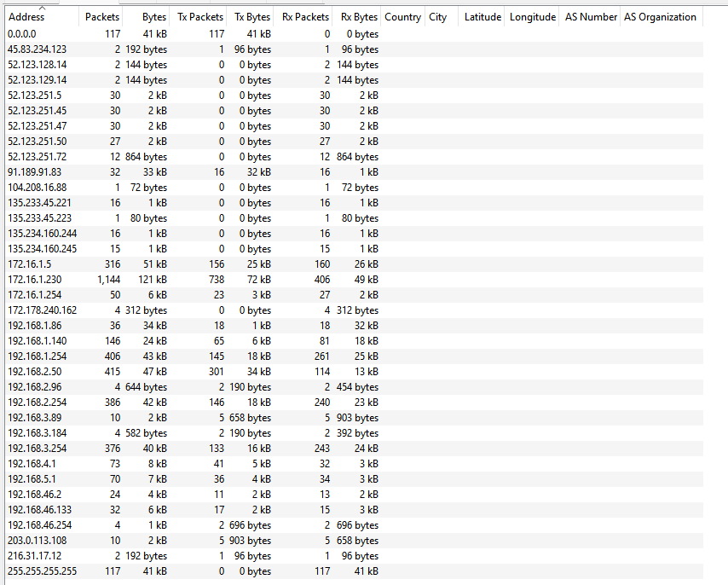The width and height of the screenshot is (728, 585).
Task: Click the Latitude column header
Action: coord(482,17)
